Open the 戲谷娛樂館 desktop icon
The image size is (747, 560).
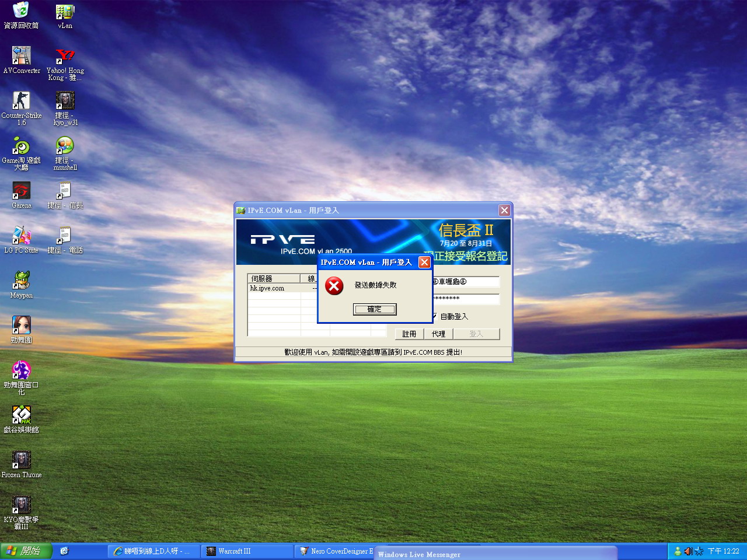pos(22,420)
